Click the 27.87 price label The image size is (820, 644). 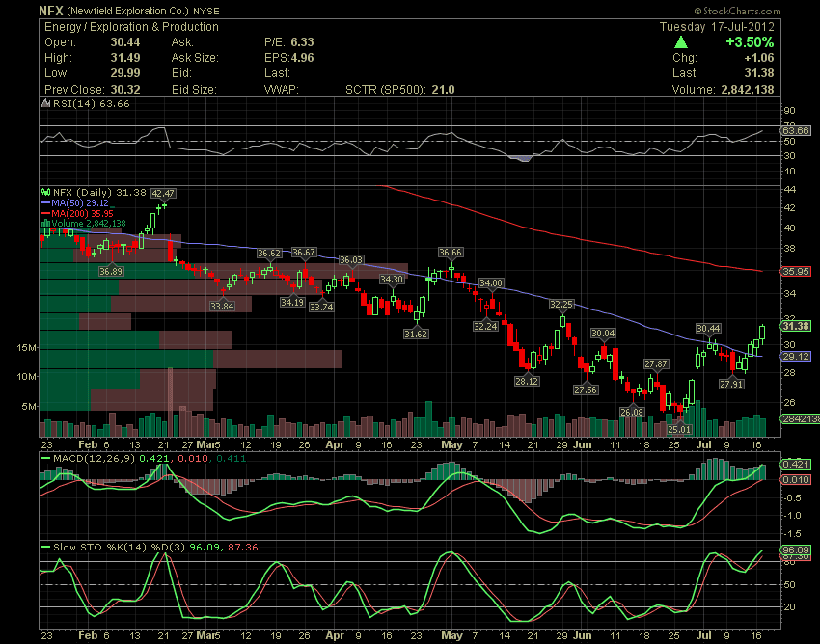(655, 363)
